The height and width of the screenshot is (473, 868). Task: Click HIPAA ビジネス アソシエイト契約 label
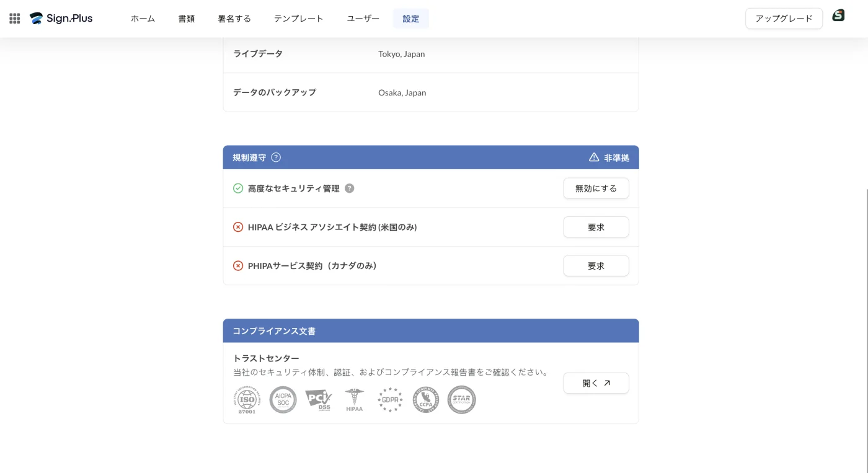(x=332, y=227)
